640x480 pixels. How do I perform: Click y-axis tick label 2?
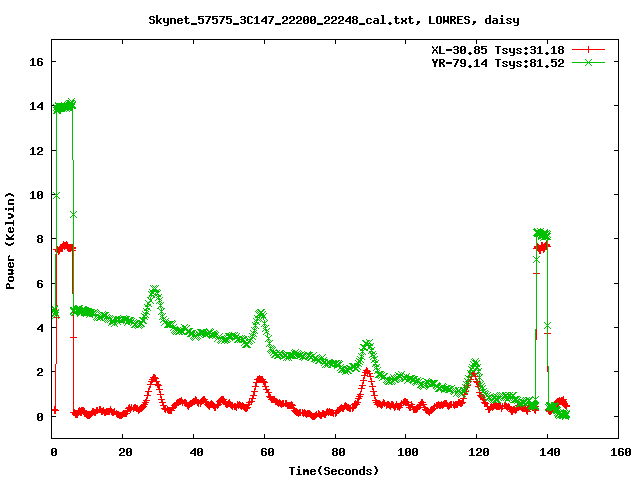(40, 372)
